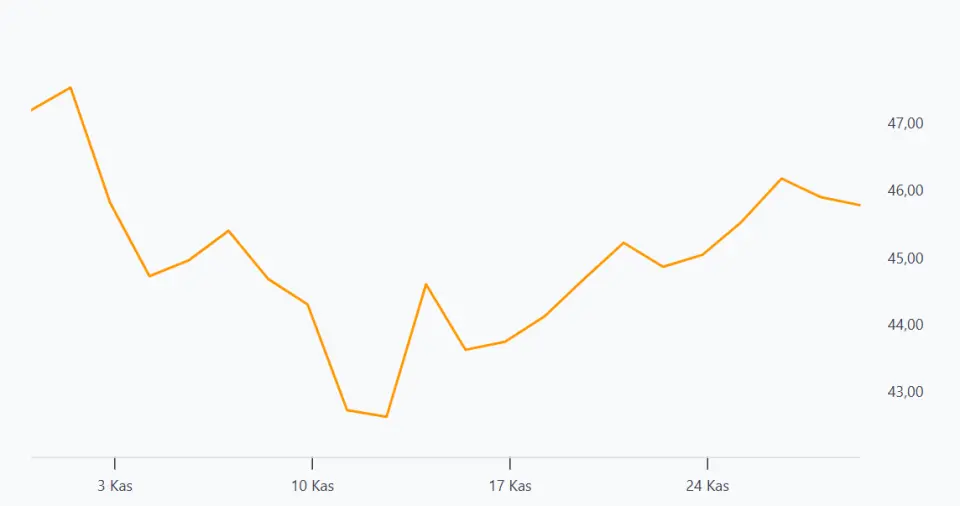Screen dimensions: 960x506
Task: Click the line point directly above the "17 Kas" tick
Action: click(510, 340)
